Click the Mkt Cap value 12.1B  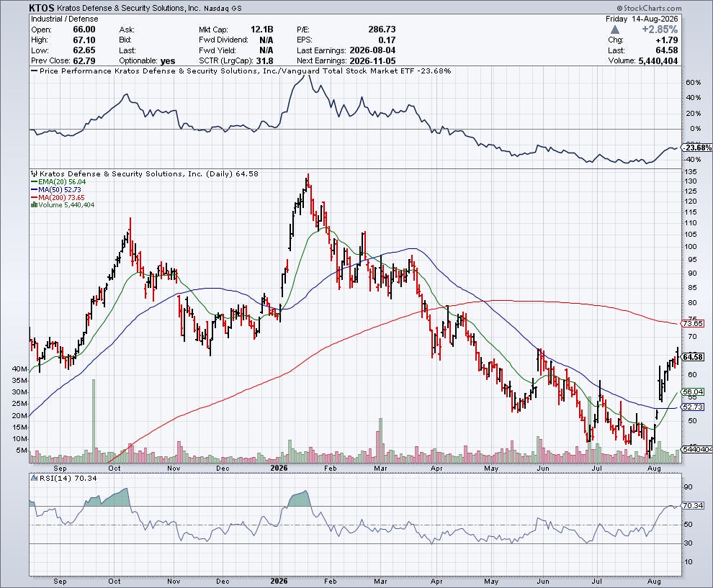pyautogui.click(x=261, y=30)
